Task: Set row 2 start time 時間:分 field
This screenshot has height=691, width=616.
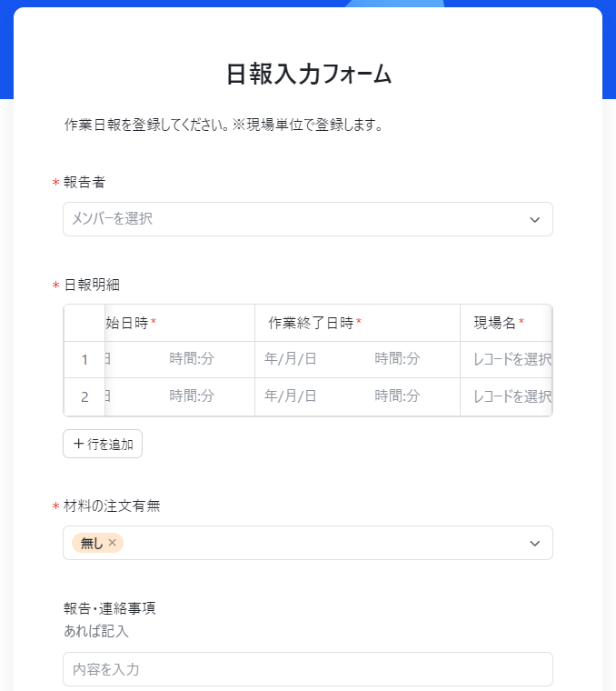Action: (192, 396)
